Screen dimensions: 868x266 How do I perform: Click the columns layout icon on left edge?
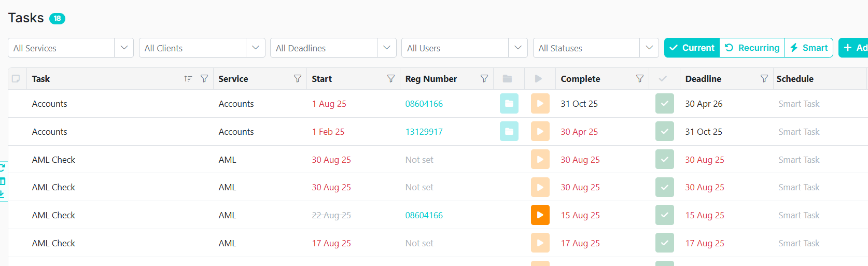pos(3,181)
